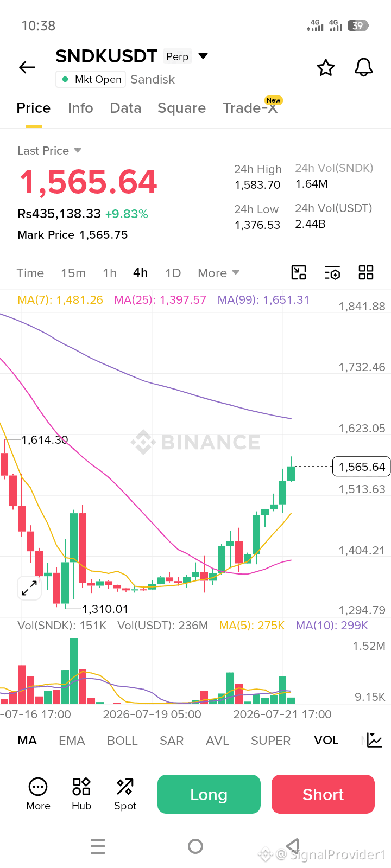
Task: Toggle the VOL sub-indicator
Action: (326, 740)
